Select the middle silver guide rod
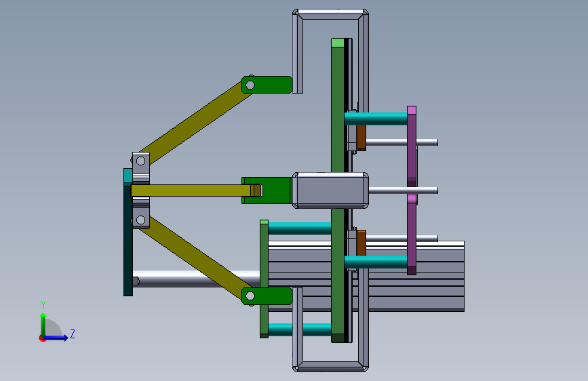The height and width of the screenshot is (381, 588). click(x=403, y=190)
